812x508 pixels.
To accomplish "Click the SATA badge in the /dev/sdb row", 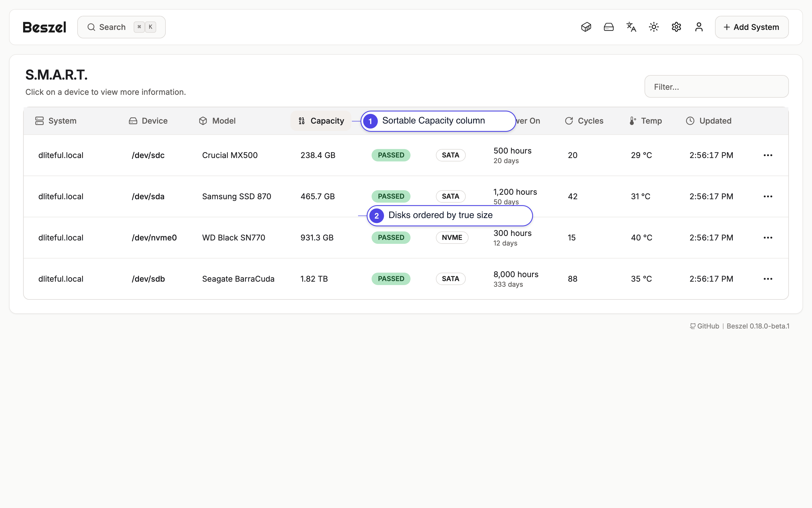I will [450, 279].
